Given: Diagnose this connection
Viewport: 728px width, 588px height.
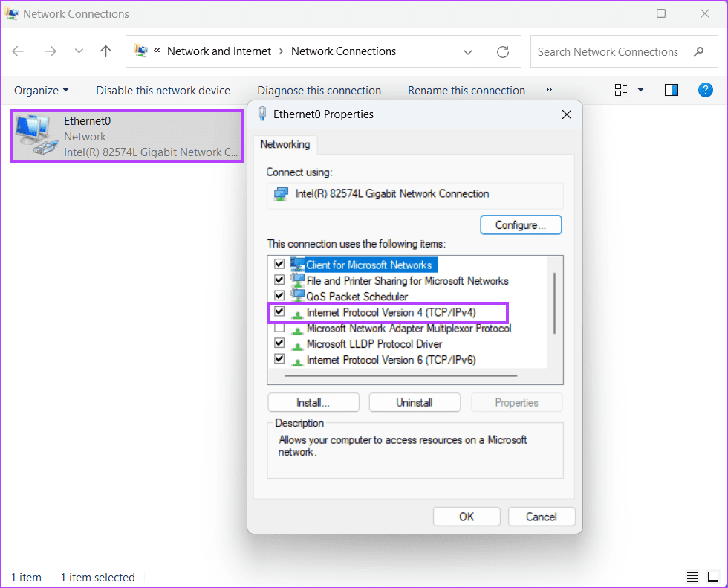Looking at the screenshot, I should pyautogui.click(x=319, y=90).
